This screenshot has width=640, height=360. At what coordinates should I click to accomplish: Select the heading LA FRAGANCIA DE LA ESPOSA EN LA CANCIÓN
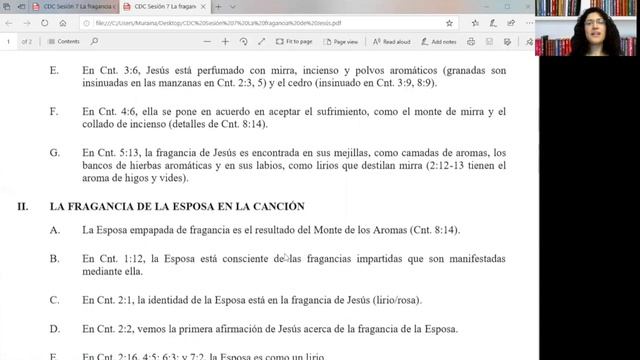[177, 207]
